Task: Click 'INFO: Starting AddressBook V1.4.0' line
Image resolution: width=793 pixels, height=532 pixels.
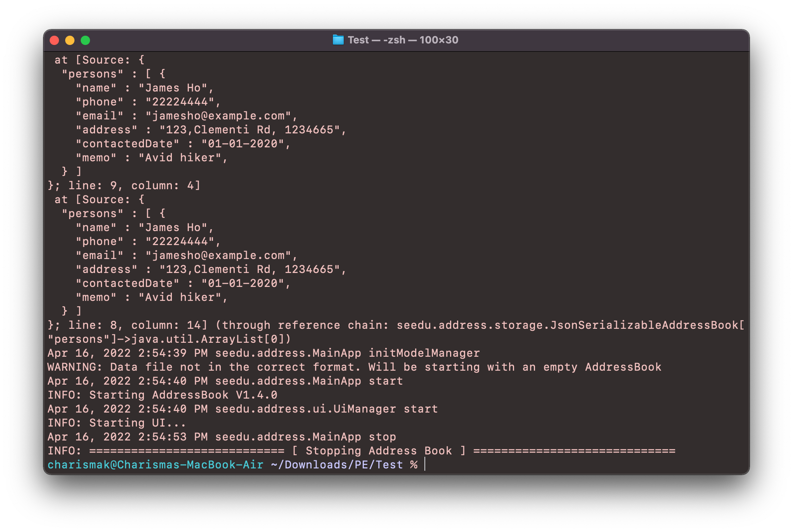Action: coord(162,395)
